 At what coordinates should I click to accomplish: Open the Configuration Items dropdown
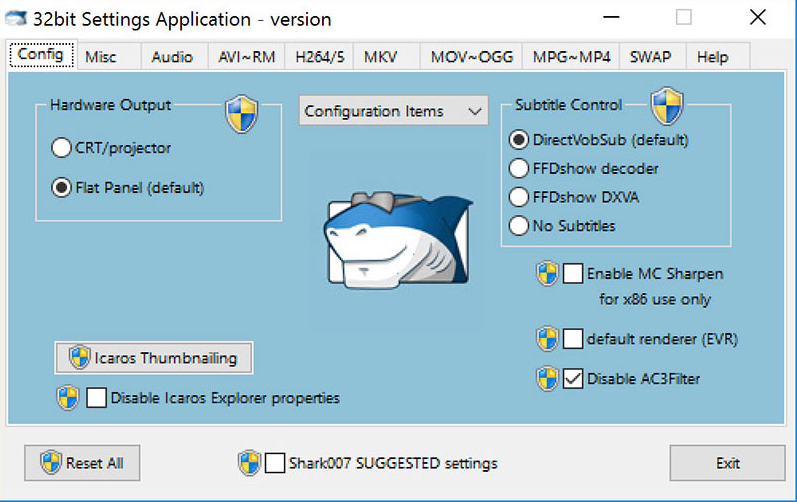[393, 111]
